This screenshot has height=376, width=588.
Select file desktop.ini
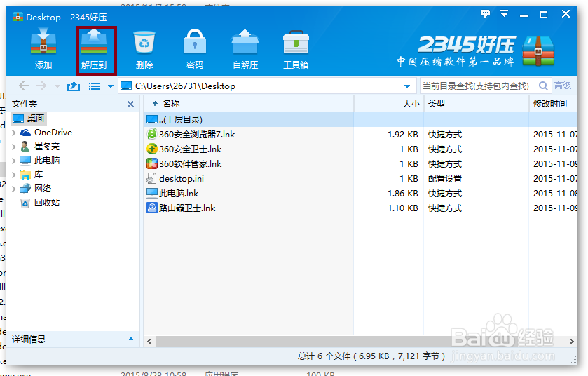(x=182, y=179)
